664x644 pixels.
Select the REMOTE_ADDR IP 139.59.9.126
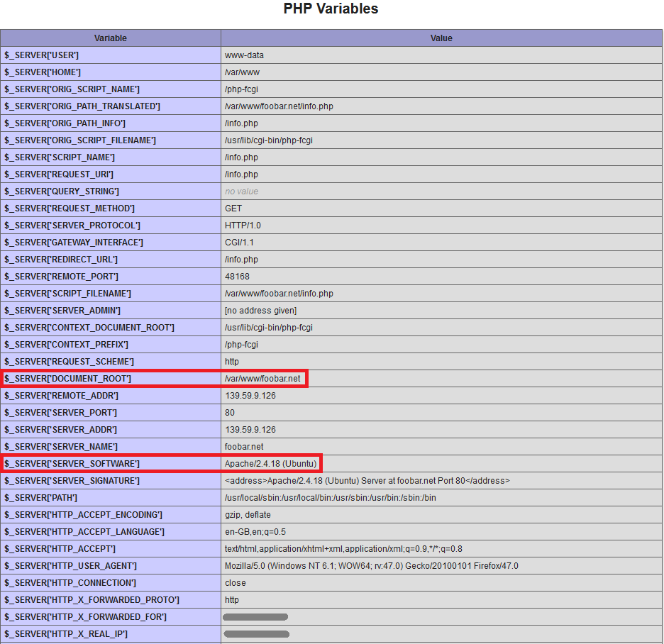pyautogui.click(x=250, y=396)
